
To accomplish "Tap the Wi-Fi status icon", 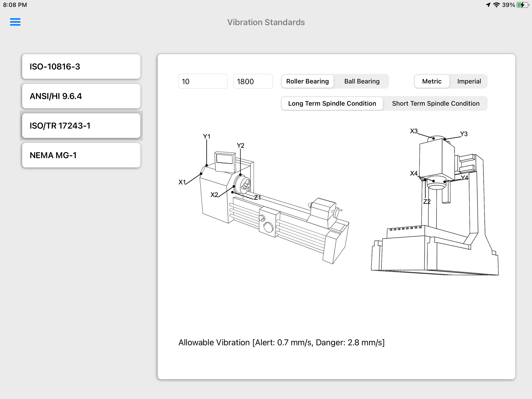I will point(497,5).
